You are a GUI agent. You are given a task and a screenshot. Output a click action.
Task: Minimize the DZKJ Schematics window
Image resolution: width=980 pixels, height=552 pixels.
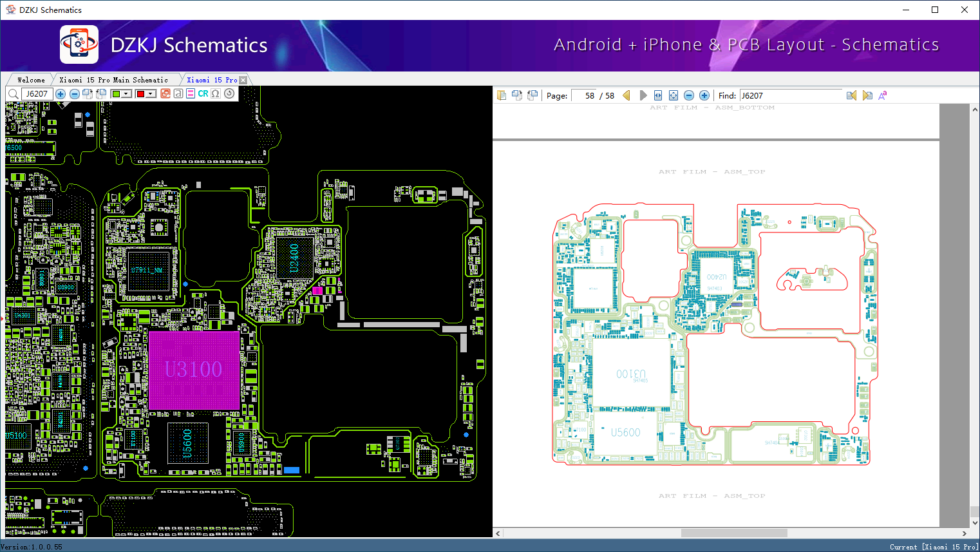pyautogui.click(x=905, y=10)
